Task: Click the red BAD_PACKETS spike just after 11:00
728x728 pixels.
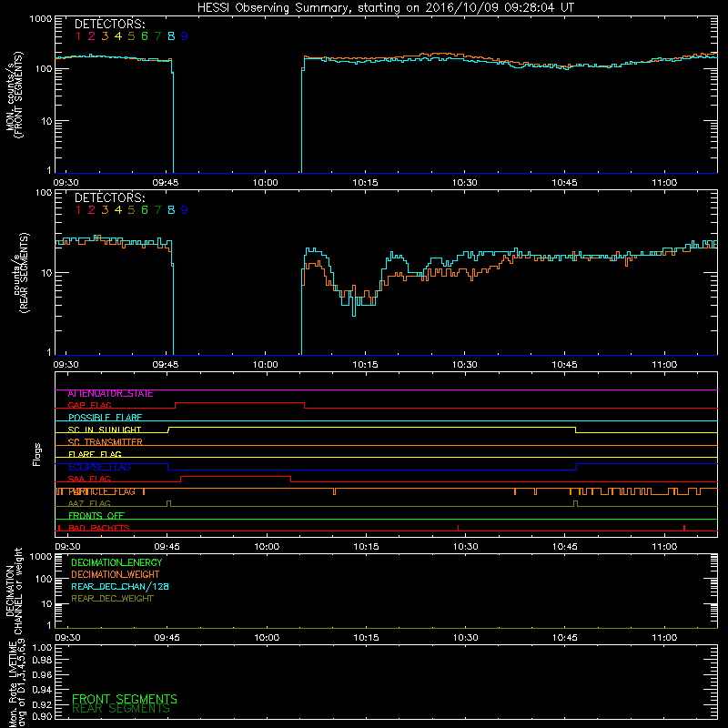Action: (684, 528)
